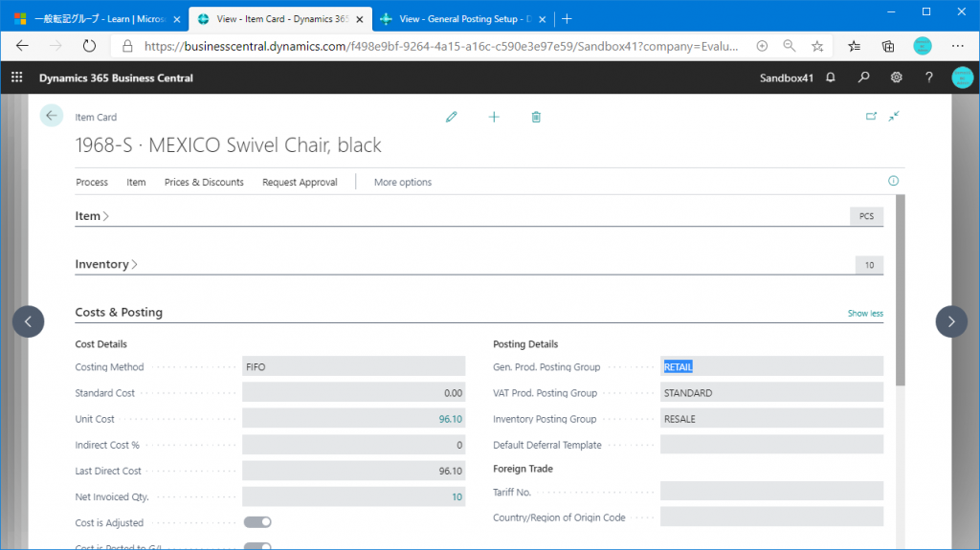Click the Unit Cost value 96.10
Screen dimensions: 980x550
click(x=450, y=419)
